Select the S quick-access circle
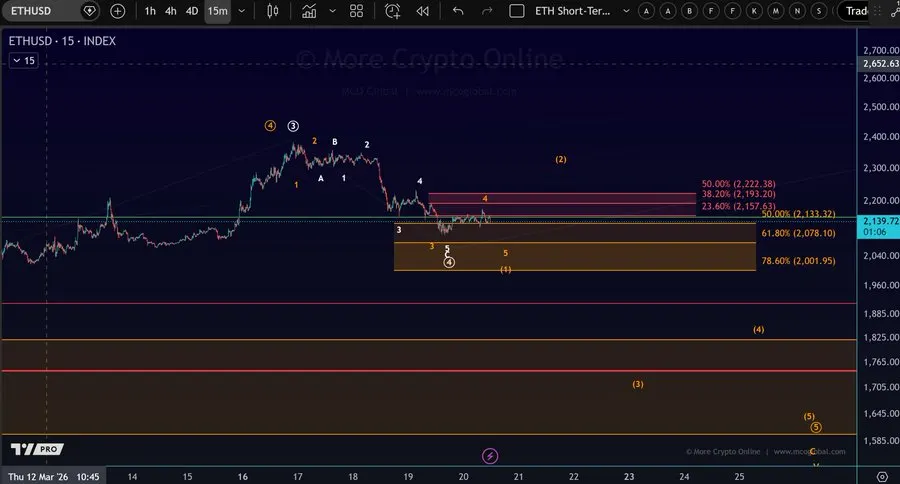The height and width of the screenshot is (484, 900). click(819, 11)
